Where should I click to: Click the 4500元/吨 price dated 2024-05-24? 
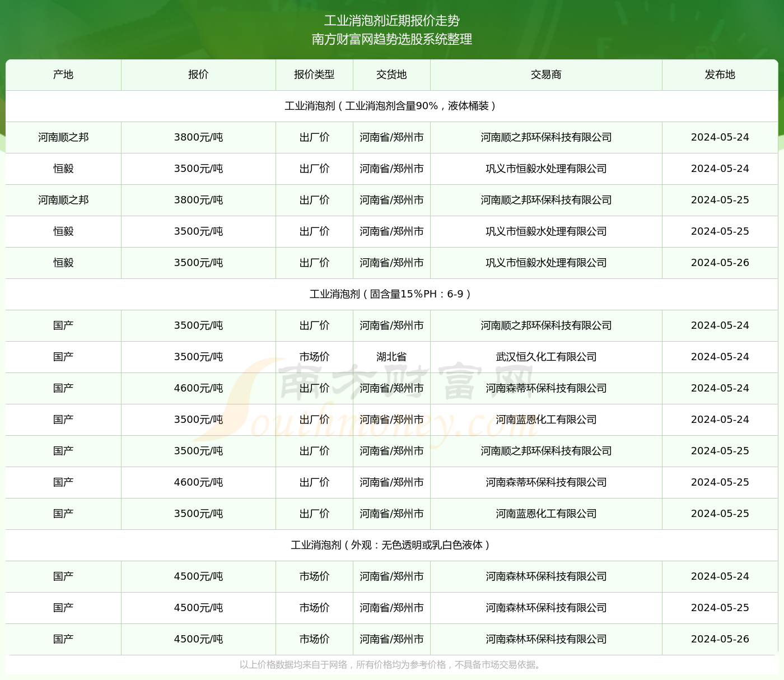(x=198, y=576)
